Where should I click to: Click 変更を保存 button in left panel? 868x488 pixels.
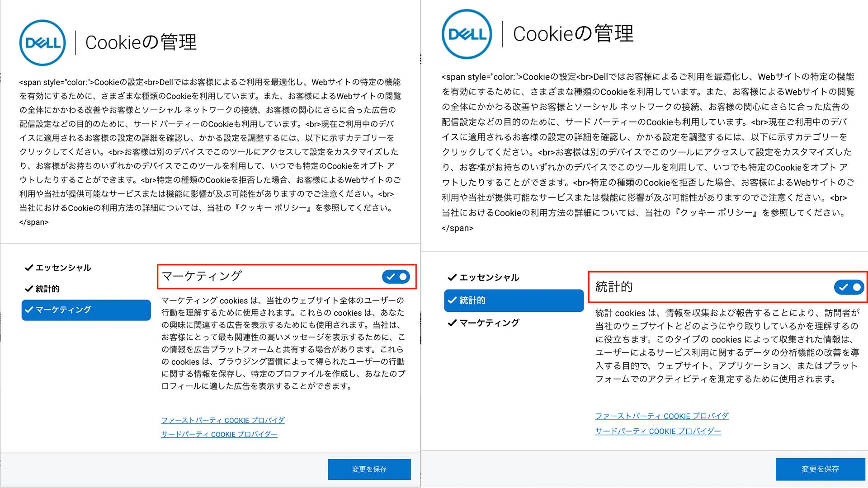coord(369,469)
